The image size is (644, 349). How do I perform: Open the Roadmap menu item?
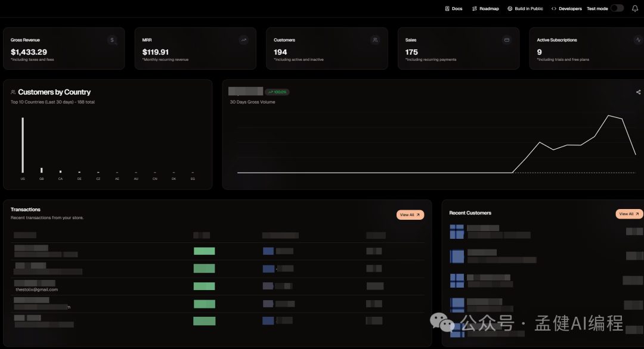tap(485, 9)
